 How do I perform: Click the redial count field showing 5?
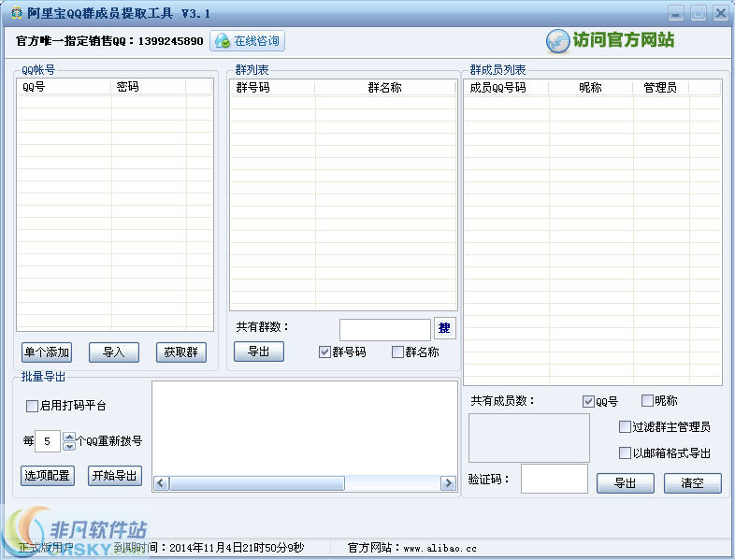[x=48, y=441]
